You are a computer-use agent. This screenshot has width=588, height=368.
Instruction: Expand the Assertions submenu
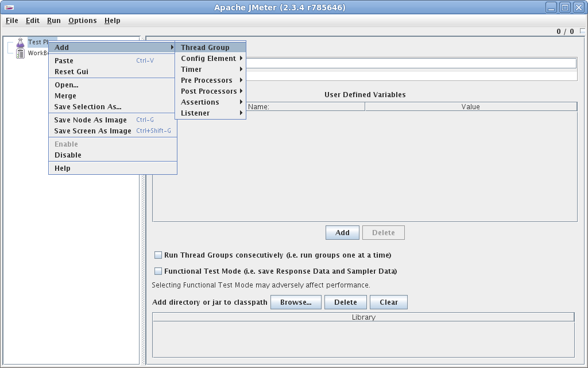(210, 102)
